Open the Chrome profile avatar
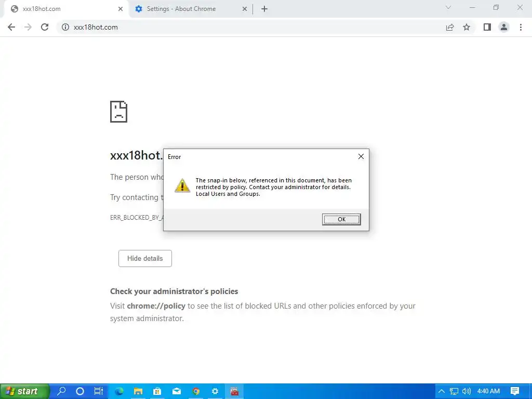The image size is (532, 399). (504, 27)
